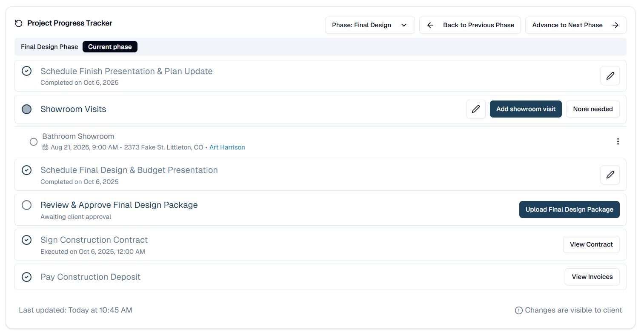Click Last updated: Today at 10:45 AM
The width and height of the screenshot is (644, 333).
click(x=75, y=310)
